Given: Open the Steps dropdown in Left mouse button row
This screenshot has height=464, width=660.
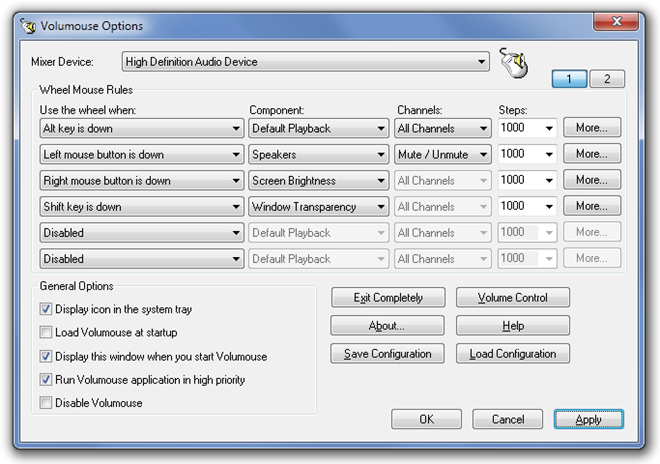Looking at the screenshot, I should pyautogui.click(x=527, y=154).
